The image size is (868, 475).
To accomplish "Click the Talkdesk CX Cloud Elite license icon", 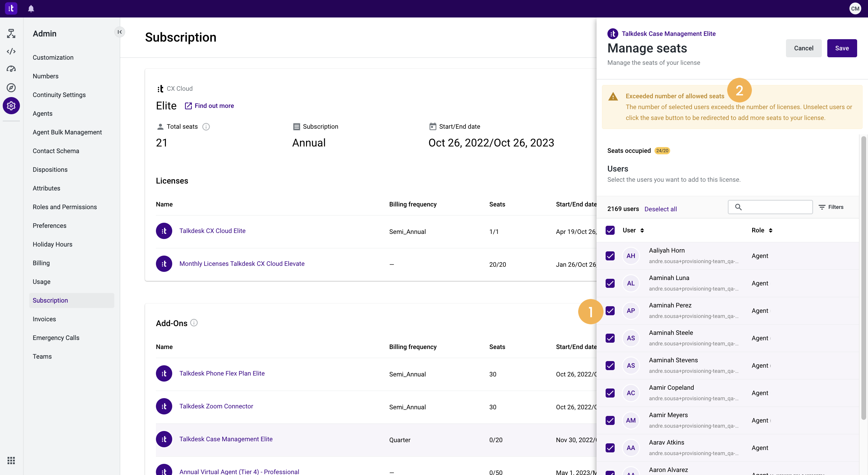I will 164,231.
